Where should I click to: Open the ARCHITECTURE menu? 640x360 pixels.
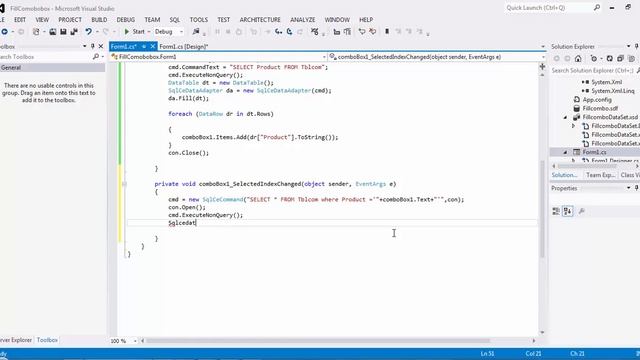point(260,20)
